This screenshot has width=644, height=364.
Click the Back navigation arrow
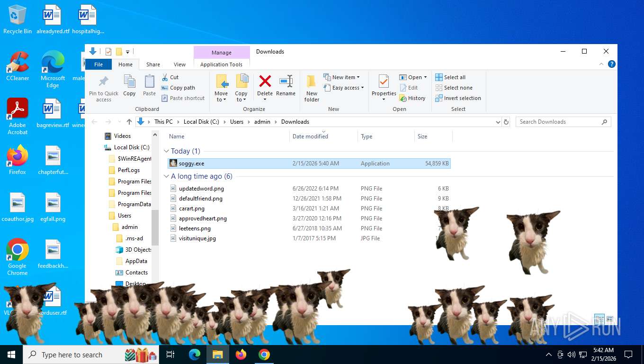94,122
